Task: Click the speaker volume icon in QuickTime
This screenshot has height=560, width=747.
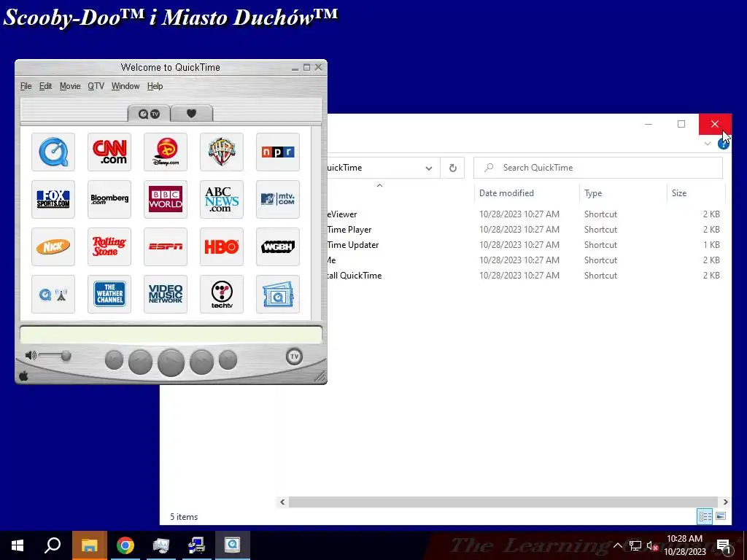Action: click(31, 355)
